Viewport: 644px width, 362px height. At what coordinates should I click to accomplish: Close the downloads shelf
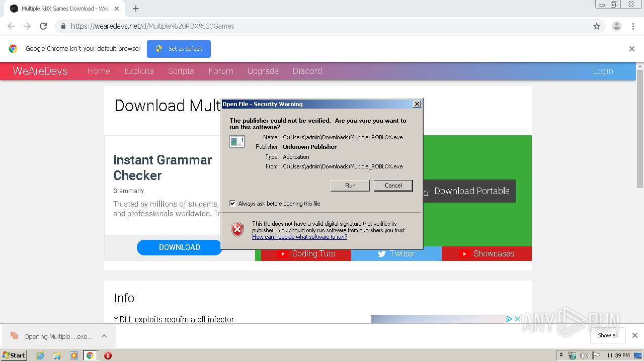point(634,335)
